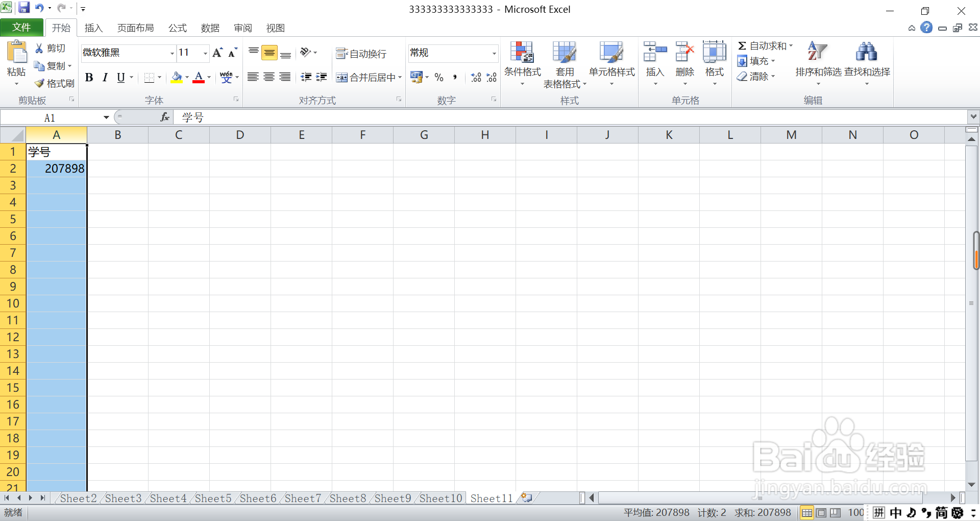Click Merge and Center button
The image size is (980, 521).
click(x=365, y=77)
